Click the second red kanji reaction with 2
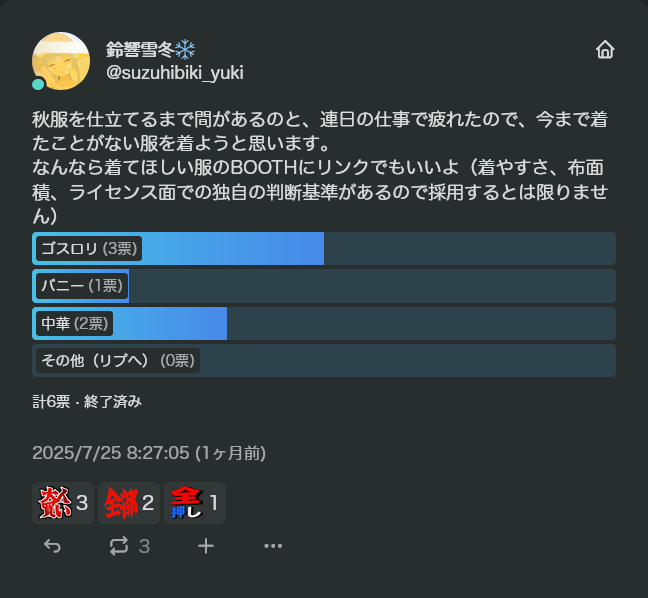 [129, 503]
